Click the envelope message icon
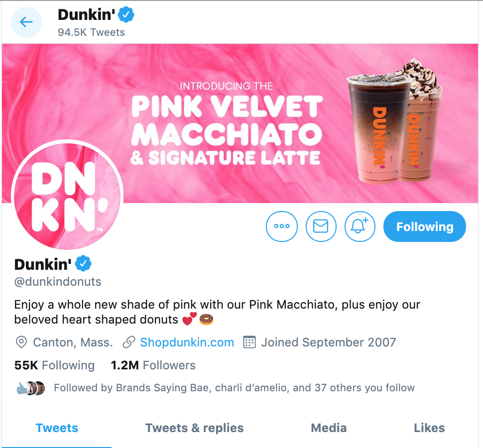 (321, 226)
